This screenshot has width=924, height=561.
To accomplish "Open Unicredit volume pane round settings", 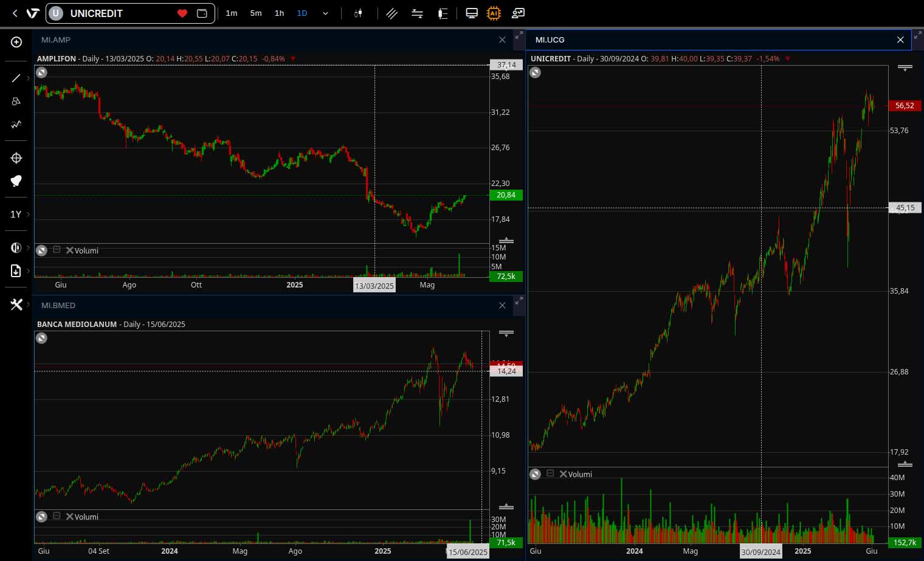I will click(x=535, y=474).
